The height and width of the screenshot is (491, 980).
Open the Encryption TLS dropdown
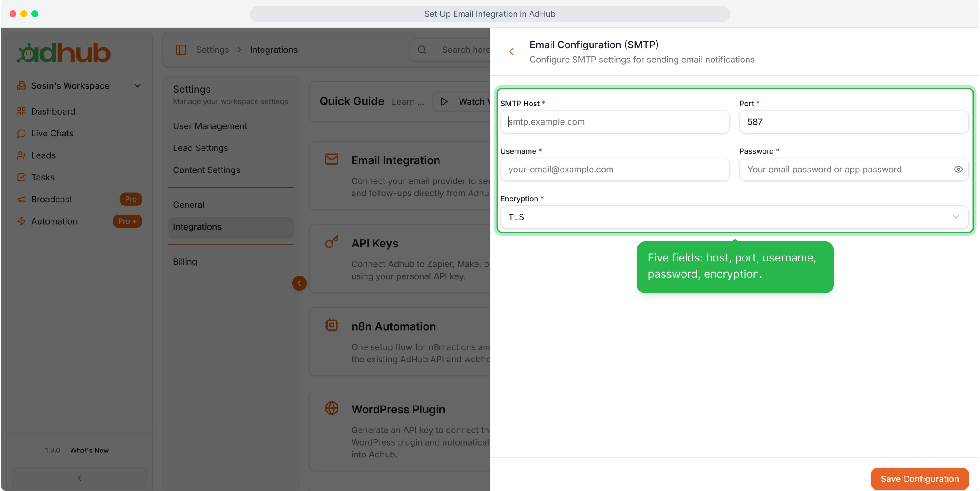734,217
